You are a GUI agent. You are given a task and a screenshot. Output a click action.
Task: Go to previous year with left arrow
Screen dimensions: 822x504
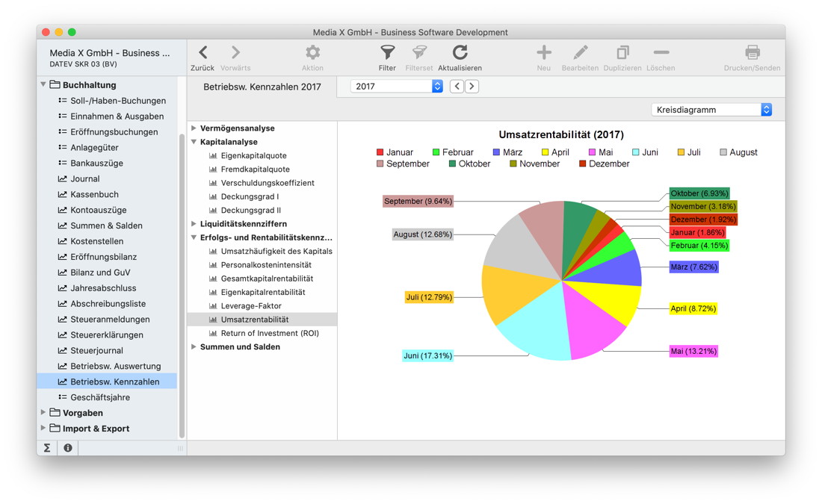[457, 87]
